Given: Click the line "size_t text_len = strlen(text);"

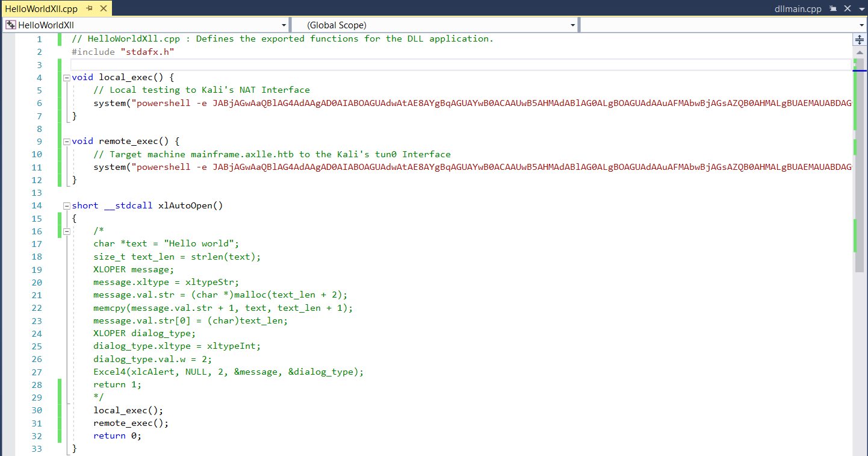Looking at the screenshot, I should click(x=177, y=257).
